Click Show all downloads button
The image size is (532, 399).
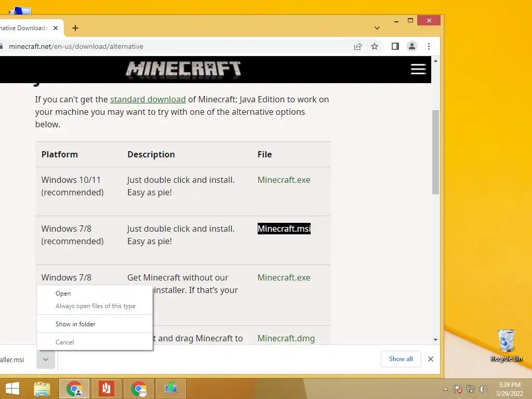pyautogui.click(x=401, y=359)
